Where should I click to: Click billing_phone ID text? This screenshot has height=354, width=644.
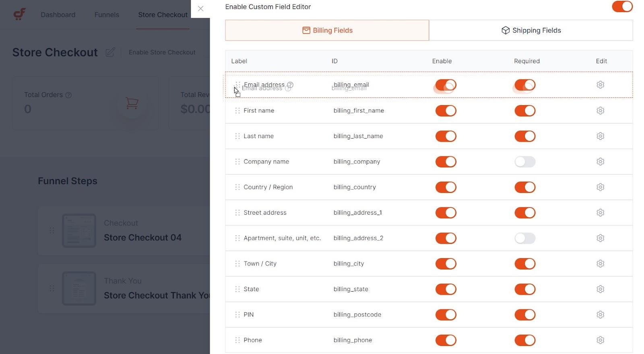pos(353,340)
